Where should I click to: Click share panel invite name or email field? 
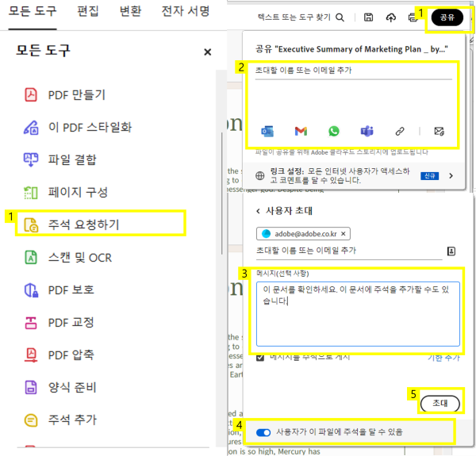click(353, 71)
